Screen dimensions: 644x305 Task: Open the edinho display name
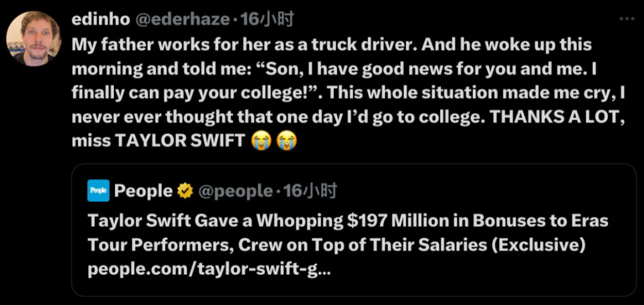(100, 20)
